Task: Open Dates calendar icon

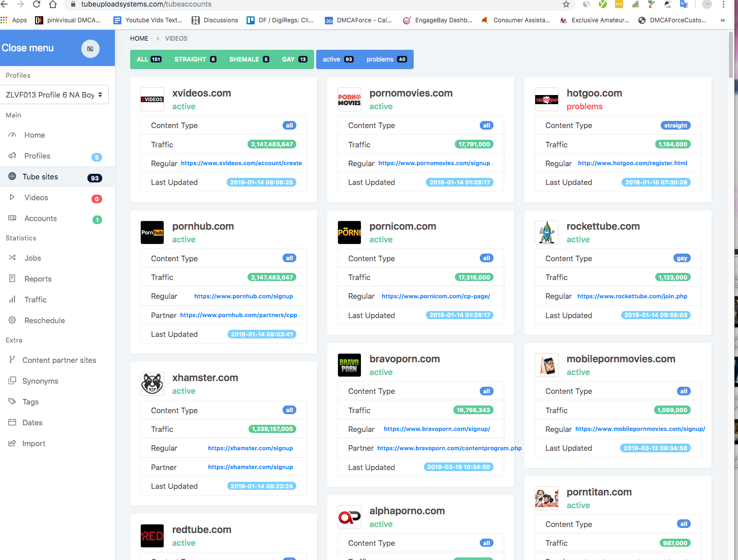Action: pyautogui.click(x=12, y=422)
